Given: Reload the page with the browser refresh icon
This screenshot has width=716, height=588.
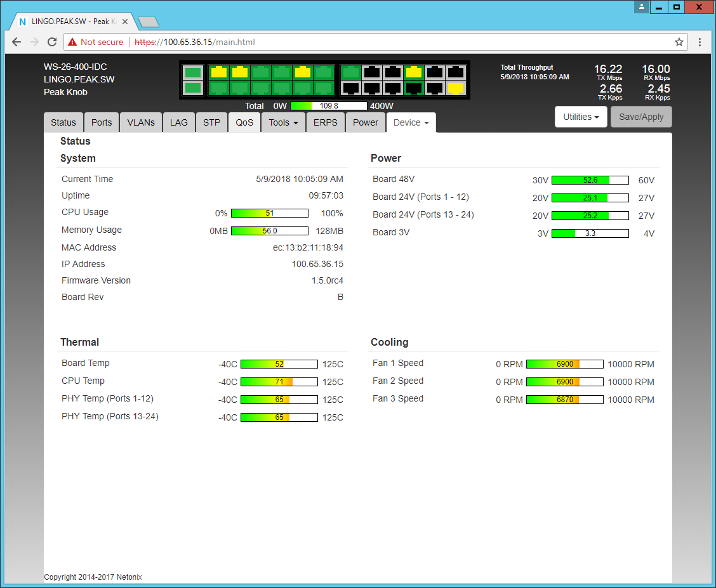Looking at the screenshot, I should tap(52, 42).
